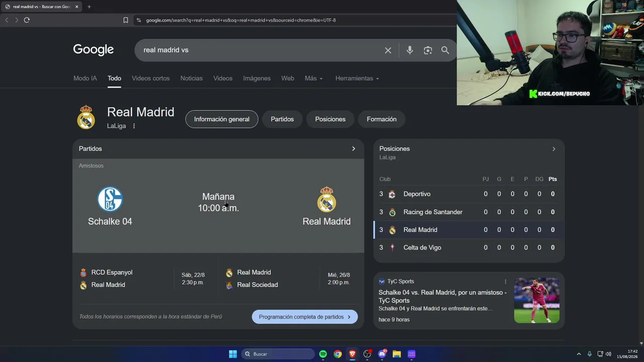Expand the Más dropdown menu
The width and height of the screenshot is (644, 362).
click(314, 78)
